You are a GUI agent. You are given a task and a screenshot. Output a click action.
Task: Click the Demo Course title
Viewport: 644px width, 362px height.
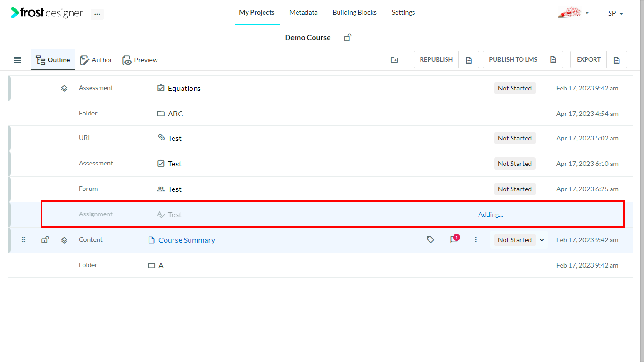[308, 38]
